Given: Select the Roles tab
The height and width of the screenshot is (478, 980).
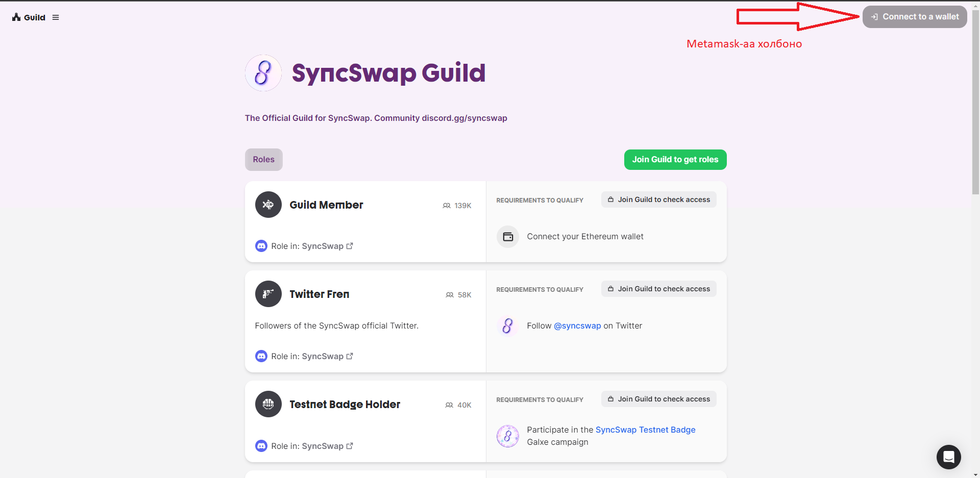Looking at the screenshot, I should (x=263, y=159).
